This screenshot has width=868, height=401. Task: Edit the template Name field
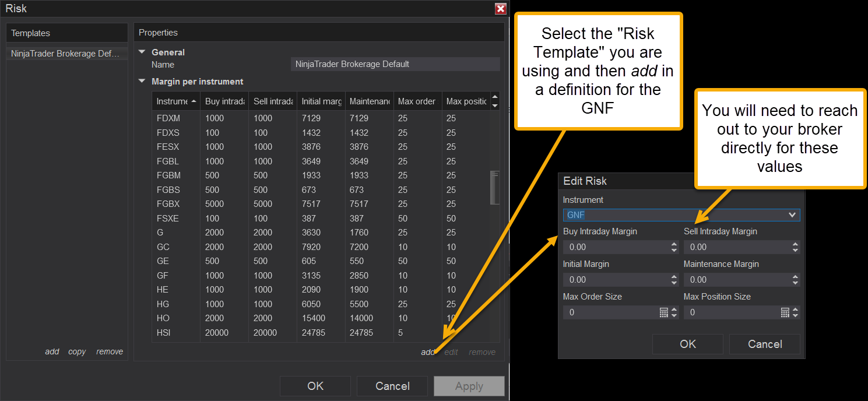click(395, 64)
